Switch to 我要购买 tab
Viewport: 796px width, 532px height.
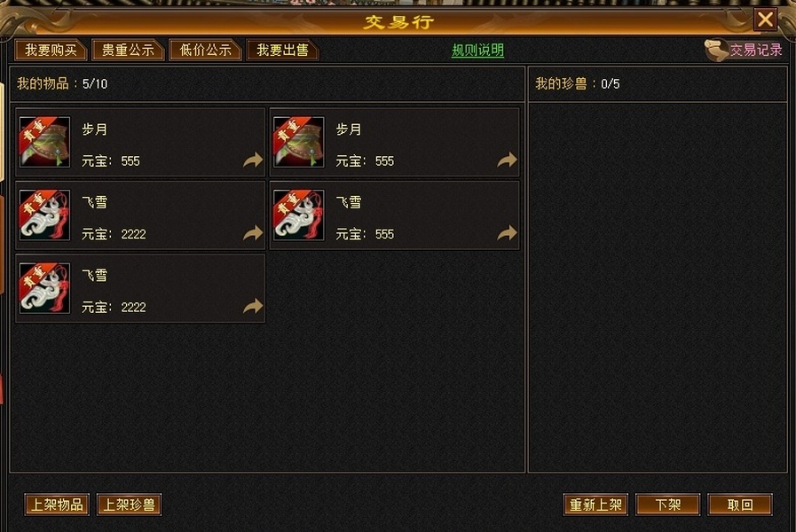coord(51,51)
